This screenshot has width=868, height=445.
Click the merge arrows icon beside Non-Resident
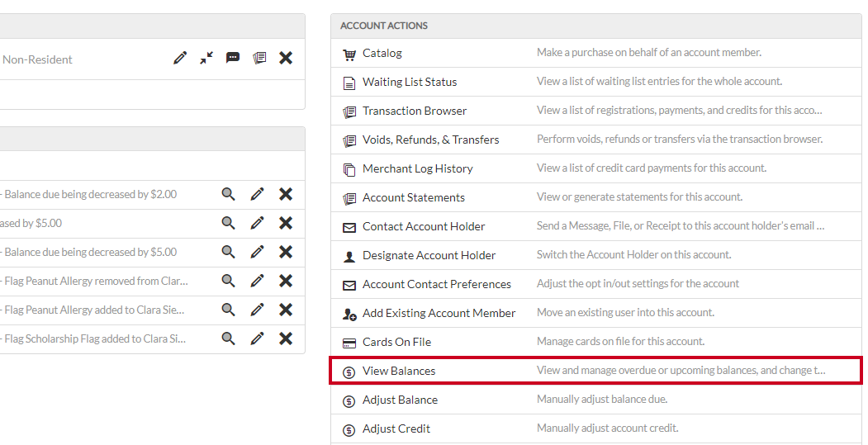[206, 58]
